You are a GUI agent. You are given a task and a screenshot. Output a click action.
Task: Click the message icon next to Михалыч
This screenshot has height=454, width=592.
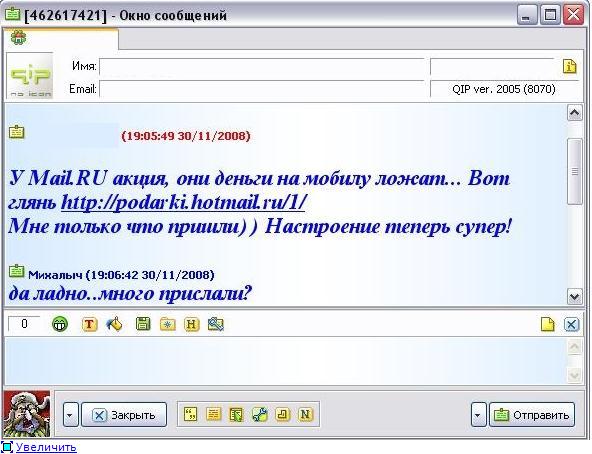16,271
